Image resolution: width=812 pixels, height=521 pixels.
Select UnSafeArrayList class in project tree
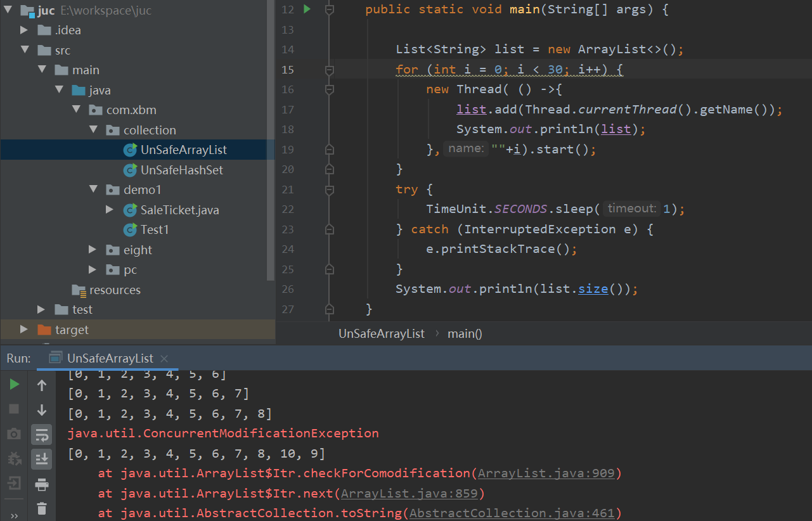183,150
